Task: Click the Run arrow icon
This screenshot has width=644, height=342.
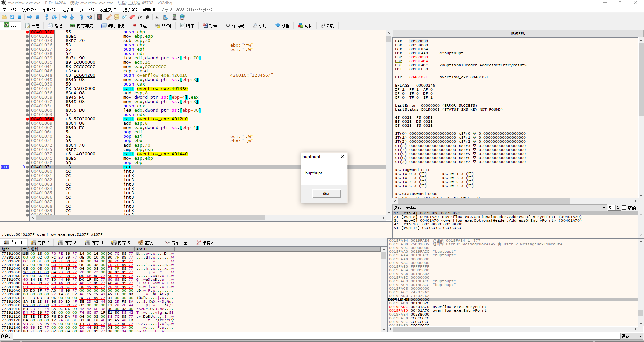Action: click(30, 17)
